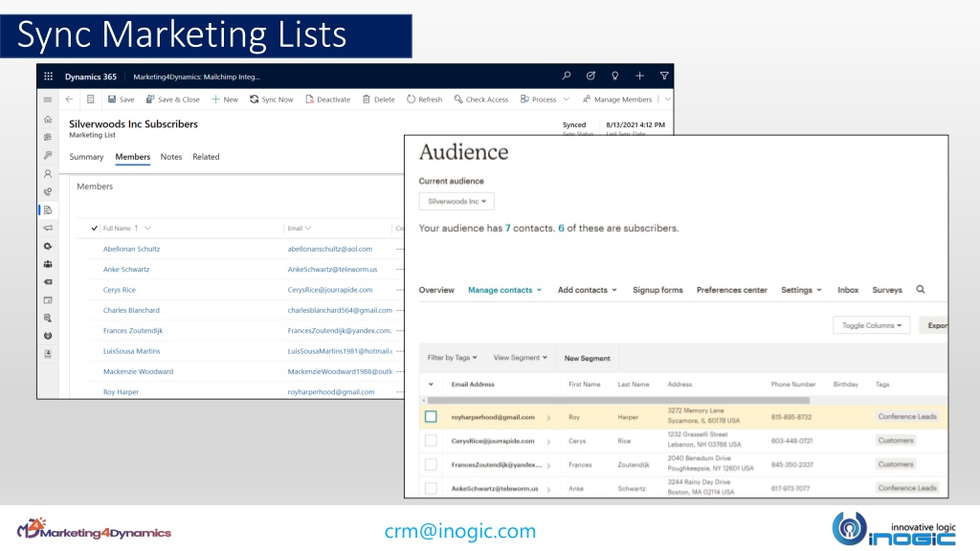Open the select-all arrow in Mailchimp table header
Screen dimensions: 980x551
coord(431,385)
